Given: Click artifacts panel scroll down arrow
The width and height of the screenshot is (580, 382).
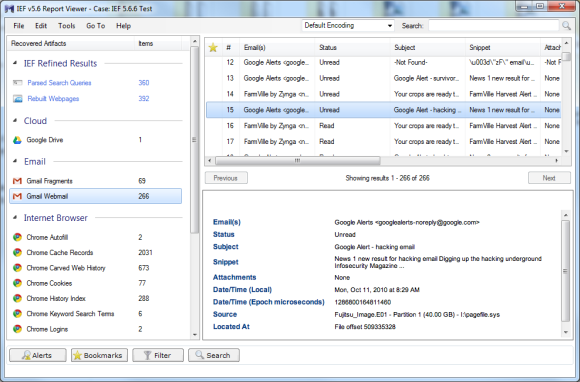Looking at the screenshot, I should click(x=195, y=335).
